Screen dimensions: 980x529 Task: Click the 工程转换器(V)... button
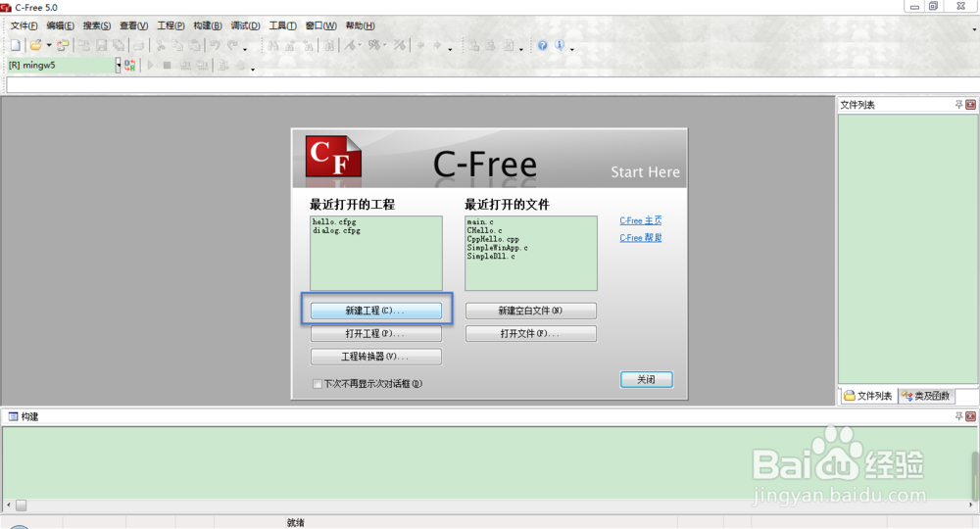click(x=376, y=357)
